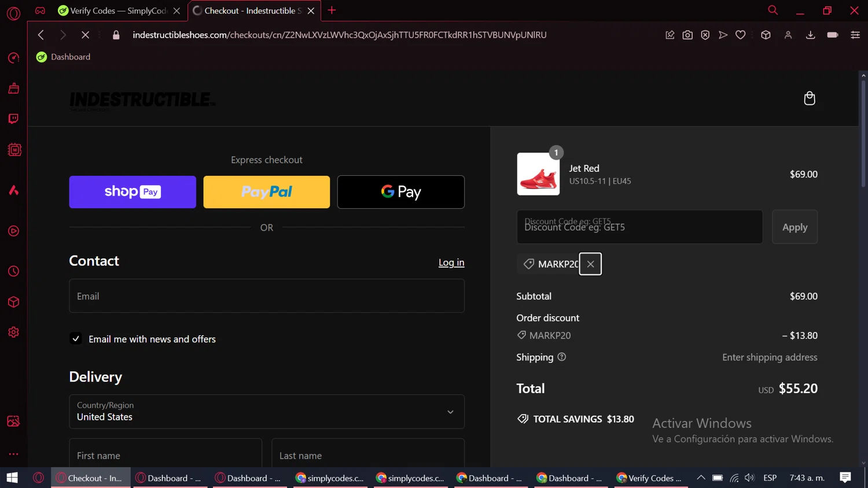Add page to bookmarks heart icon
The image size is (868, 488).
click(740, 35)
